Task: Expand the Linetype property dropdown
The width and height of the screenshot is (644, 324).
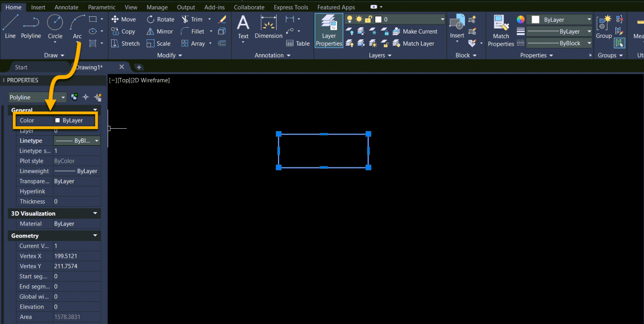Action: tap(97, 141)
